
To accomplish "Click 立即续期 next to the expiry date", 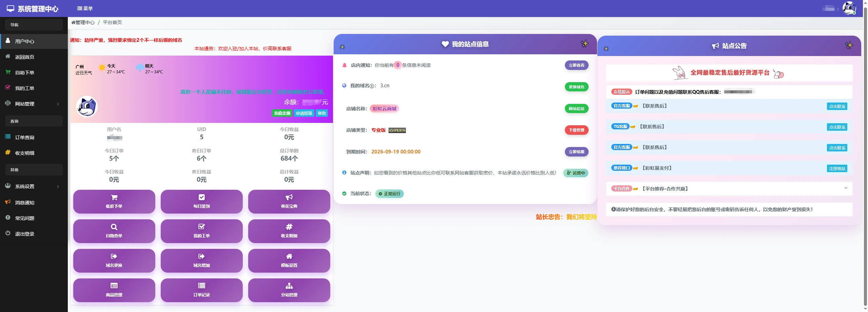I will [576, 152].
